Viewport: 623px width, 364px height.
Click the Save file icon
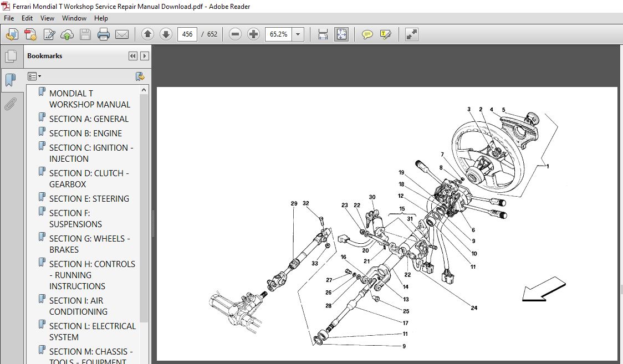85,34
